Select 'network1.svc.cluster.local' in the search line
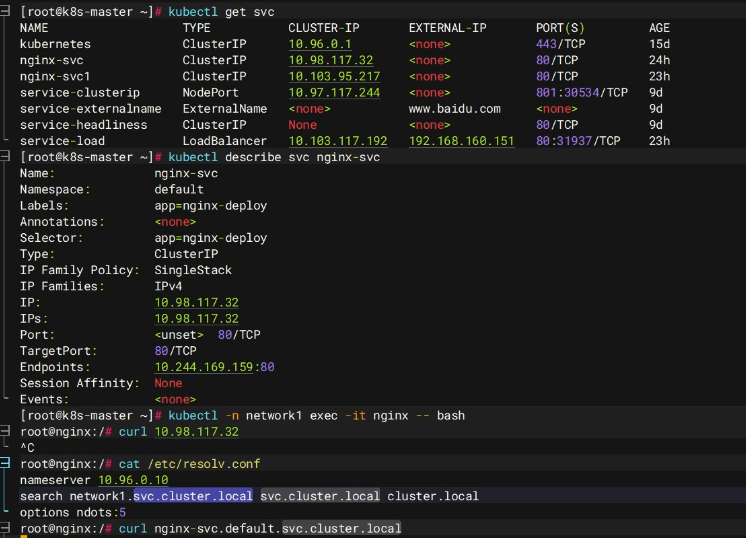 tap(161, 496)
